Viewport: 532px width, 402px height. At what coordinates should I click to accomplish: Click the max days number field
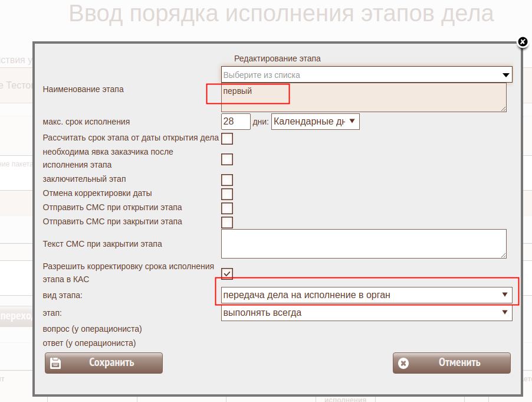click(235, 122)
